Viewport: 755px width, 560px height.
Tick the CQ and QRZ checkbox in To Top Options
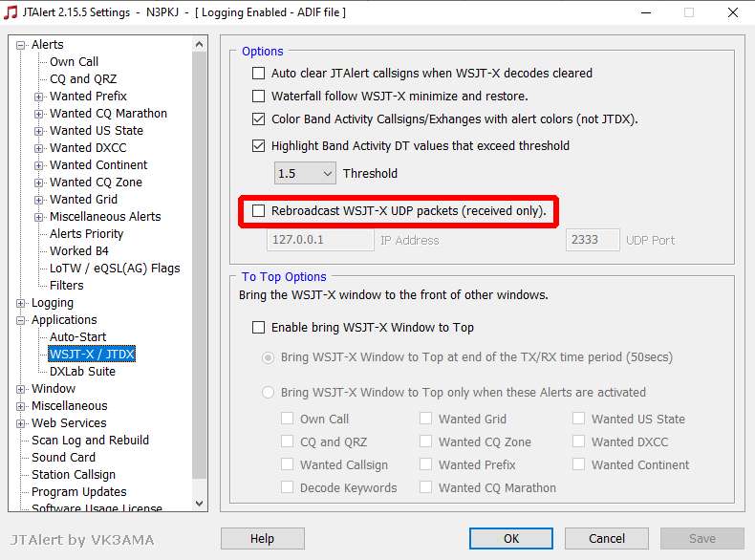[288, 442]
